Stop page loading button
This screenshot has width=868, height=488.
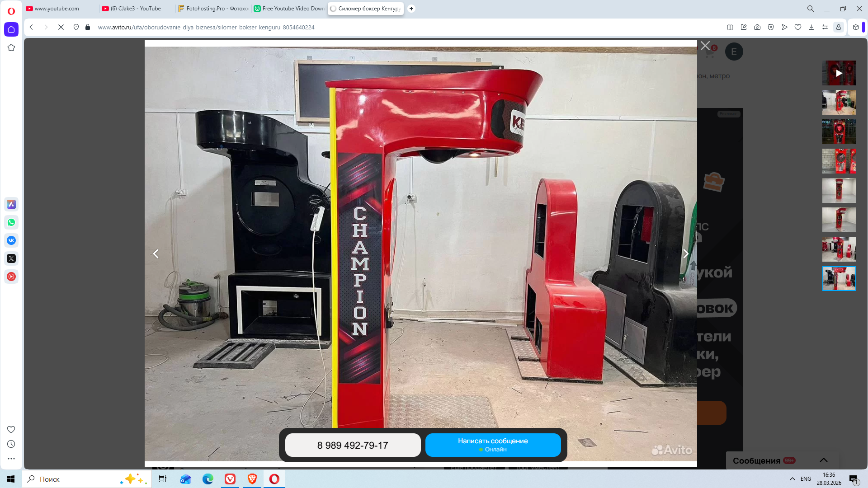[x=61, y=27]
